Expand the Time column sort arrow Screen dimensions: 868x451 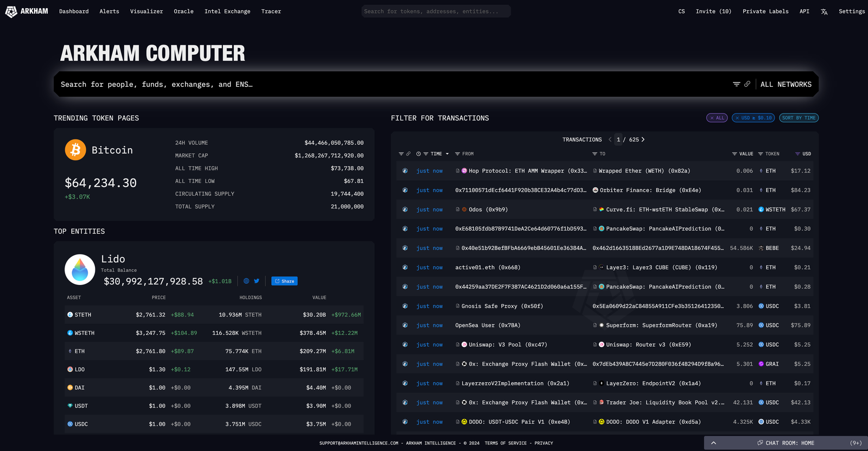[x=447, y=154]
